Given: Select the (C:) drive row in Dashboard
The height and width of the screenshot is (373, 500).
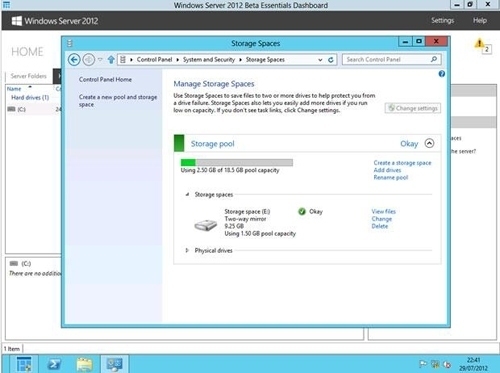Looking at the screenshot, I should point(33,109).
